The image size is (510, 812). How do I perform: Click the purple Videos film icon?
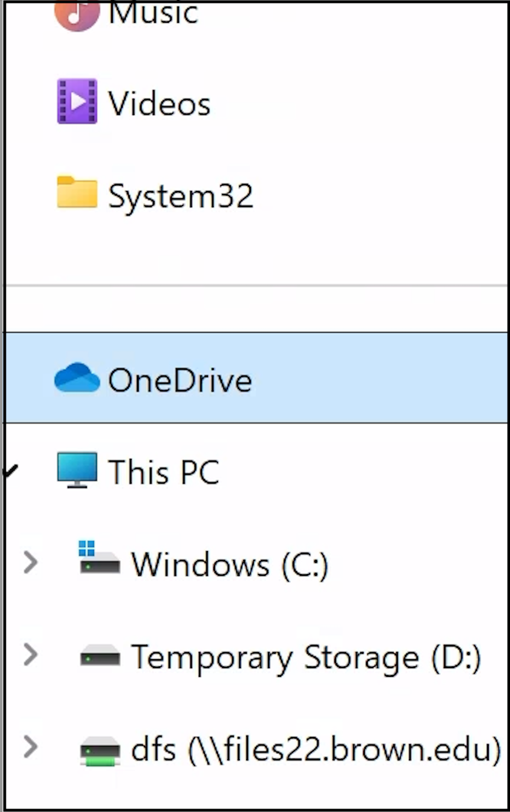coord(77,101)
